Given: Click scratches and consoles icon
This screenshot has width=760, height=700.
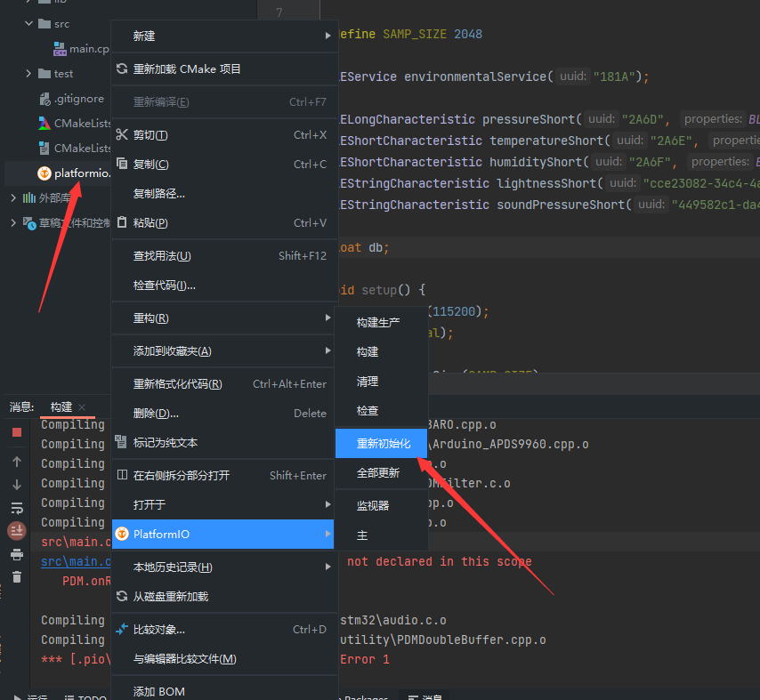Looking at the screenshot, I should pos(29,223).
